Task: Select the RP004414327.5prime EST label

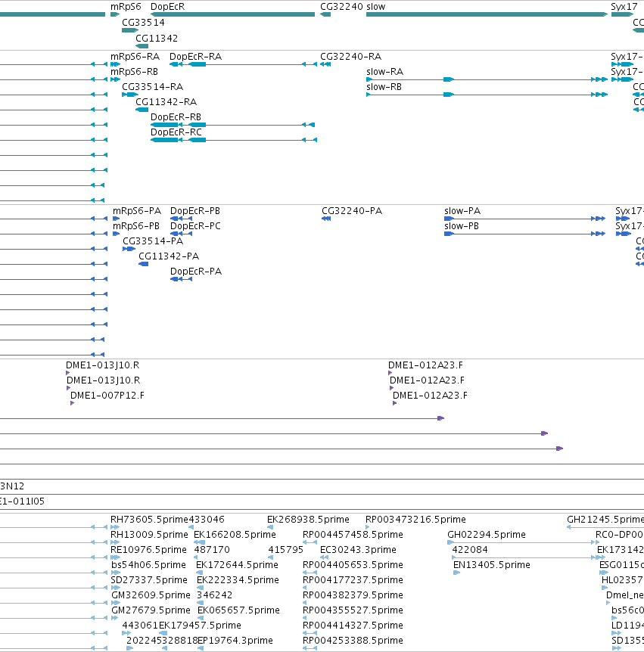Action: pos(353,626)
